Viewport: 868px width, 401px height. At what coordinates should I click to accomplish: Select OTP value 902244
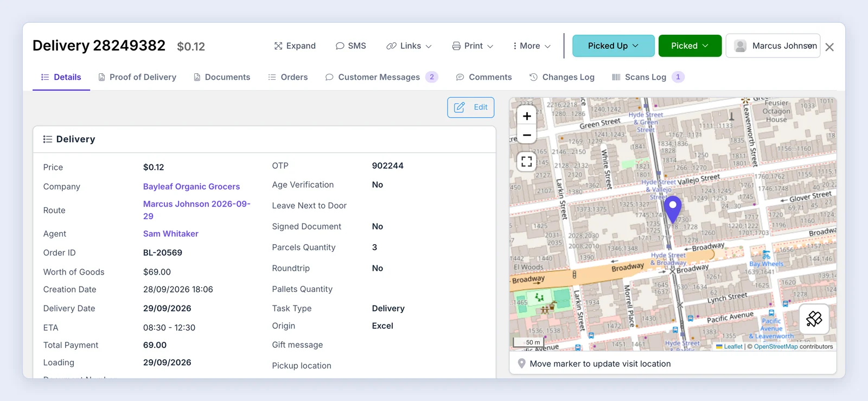click(388, 166)
